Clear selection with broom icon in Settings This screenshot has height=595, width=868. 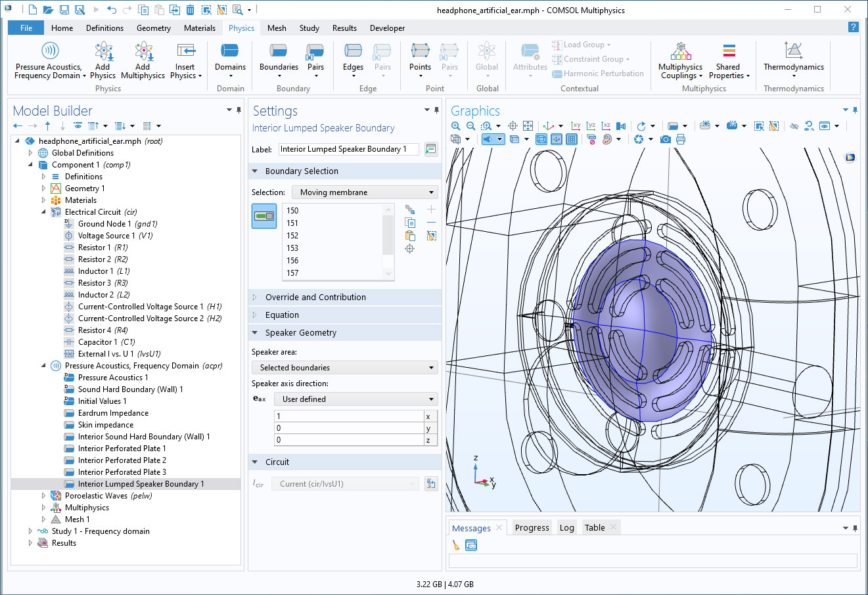pos(431,236)
